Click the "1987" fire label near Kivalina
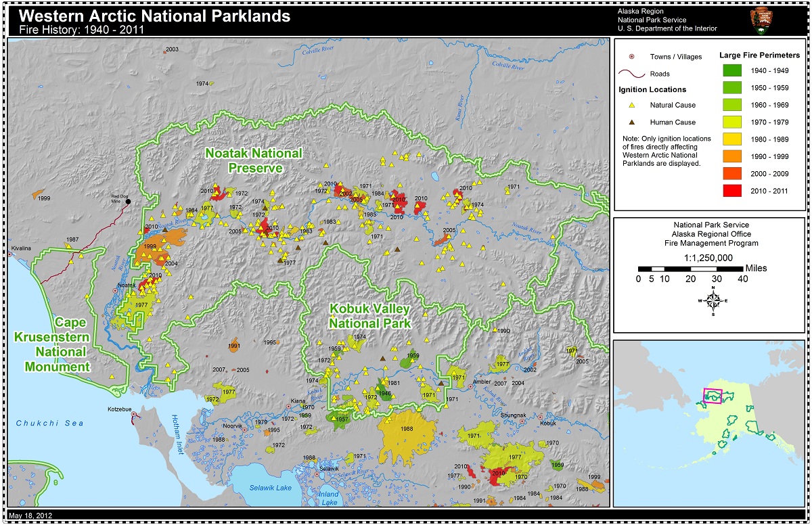 (73, 239)
